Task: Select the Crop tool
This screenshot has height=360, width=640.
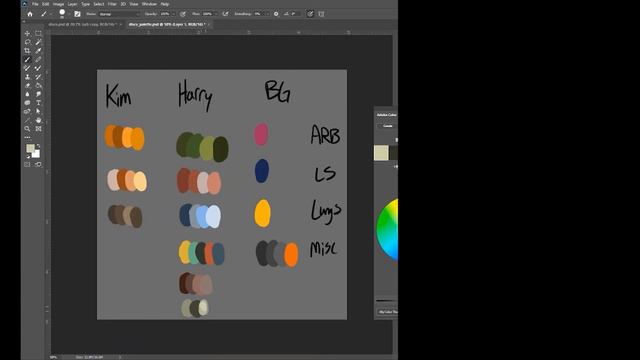Action: pos(27,51)
